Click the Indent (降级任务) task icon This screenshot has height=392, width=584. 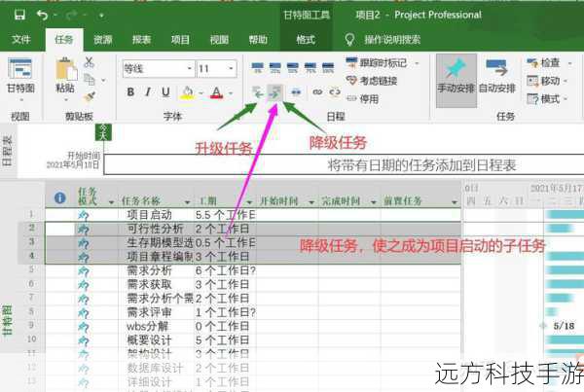point(274,92)
